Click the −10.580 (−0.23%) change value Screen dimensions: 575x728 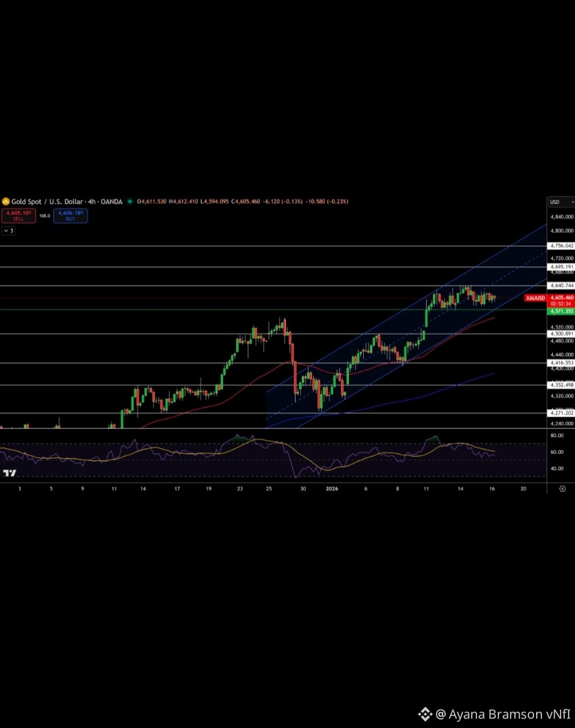coord(327,202)
